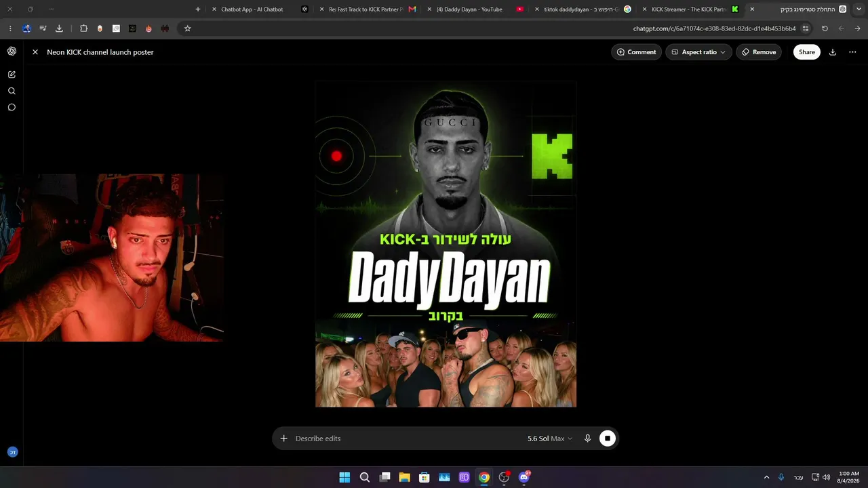Open the Chrome downloads icon
868x488 pixels.
[x=59, y=28]
